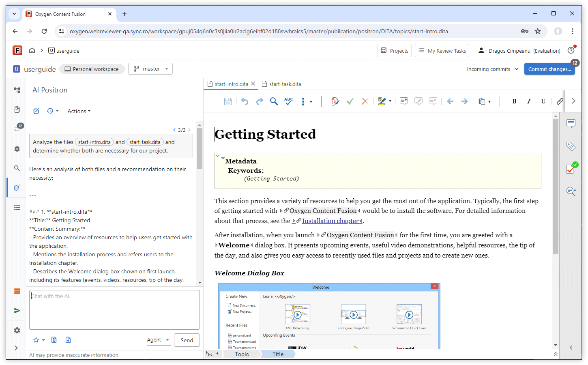Insert a link using the chain icon

[560, 101]
